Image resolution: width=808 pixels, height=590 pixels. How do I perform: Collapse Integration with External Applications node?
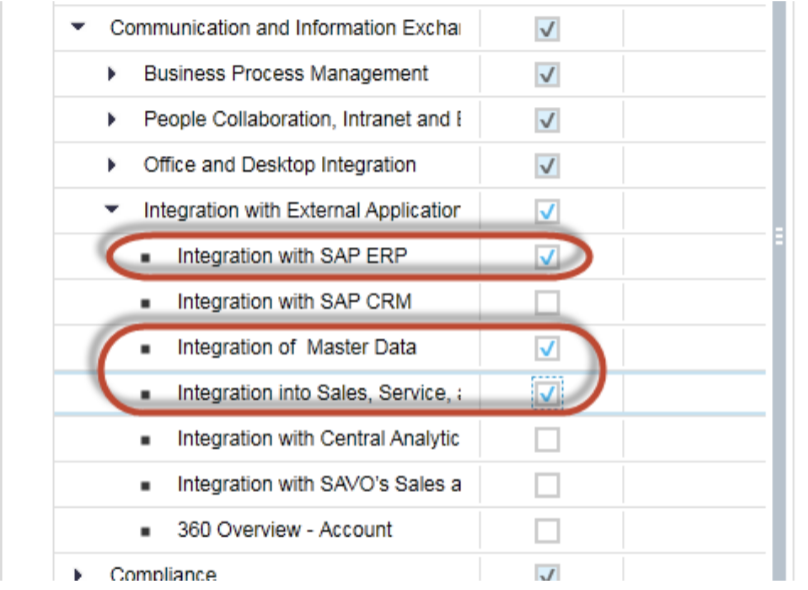pyautogui.click(x=112, y=210)
